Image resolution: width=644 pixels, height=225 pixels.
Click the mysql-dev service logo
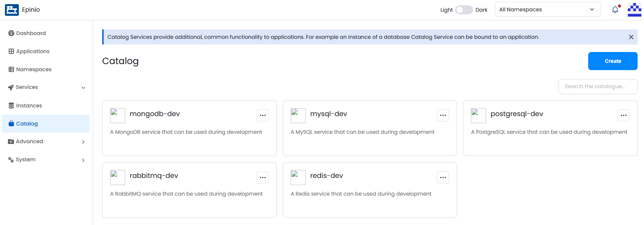click(298, 116)
